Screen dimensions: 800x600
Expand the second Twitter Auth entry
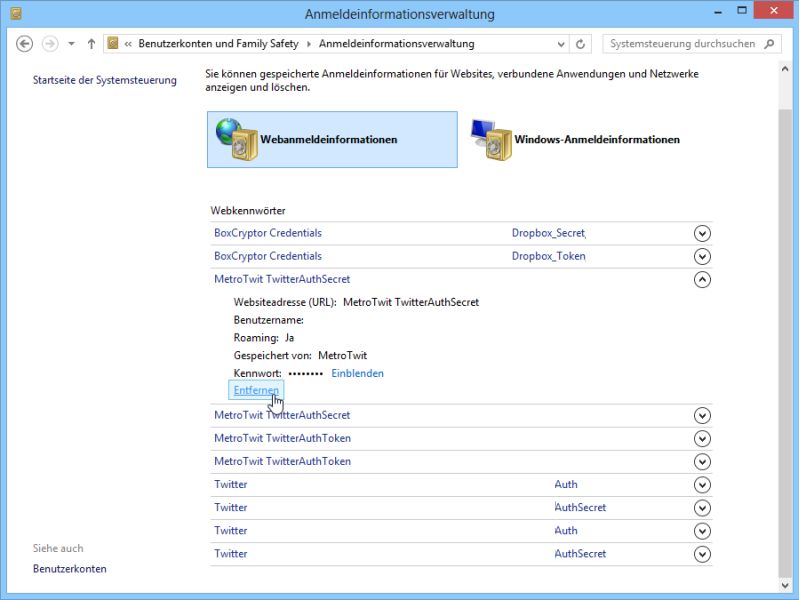702,531
